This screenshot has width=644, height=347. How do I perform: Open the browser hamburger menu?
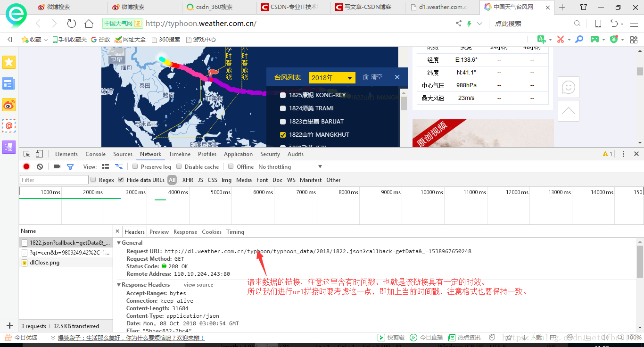point(633,24)
